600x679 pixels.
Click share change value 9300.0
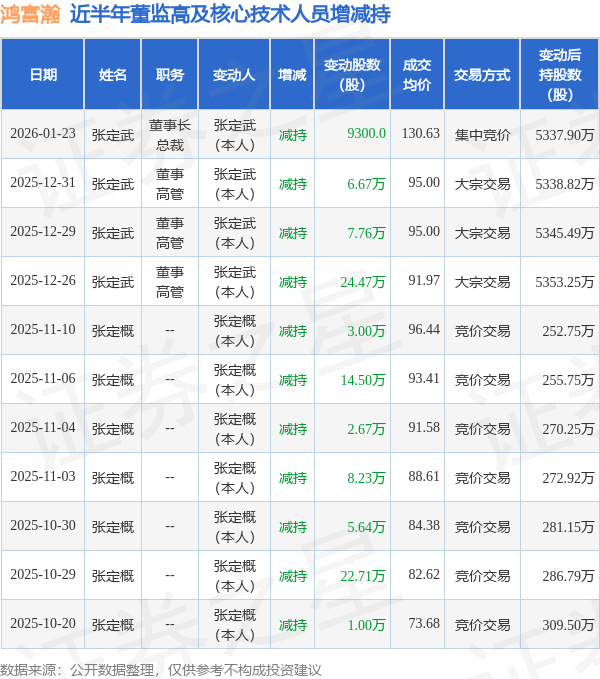tap(366, 133)
